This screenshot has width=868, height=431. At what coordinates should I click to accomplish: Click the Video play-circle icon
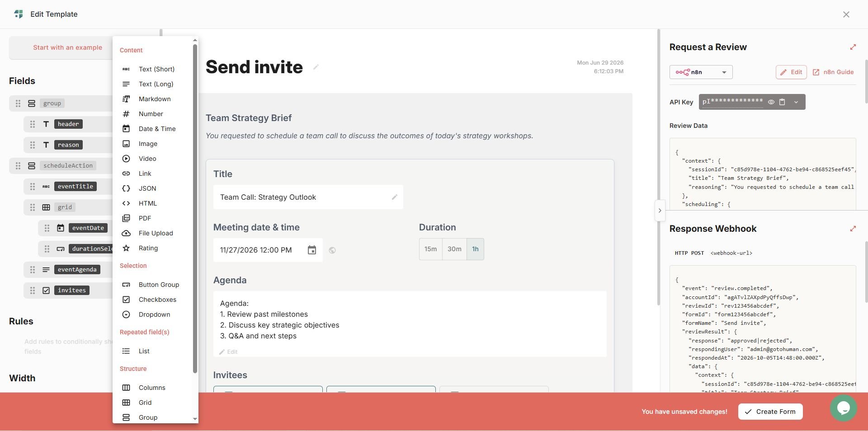126,159
